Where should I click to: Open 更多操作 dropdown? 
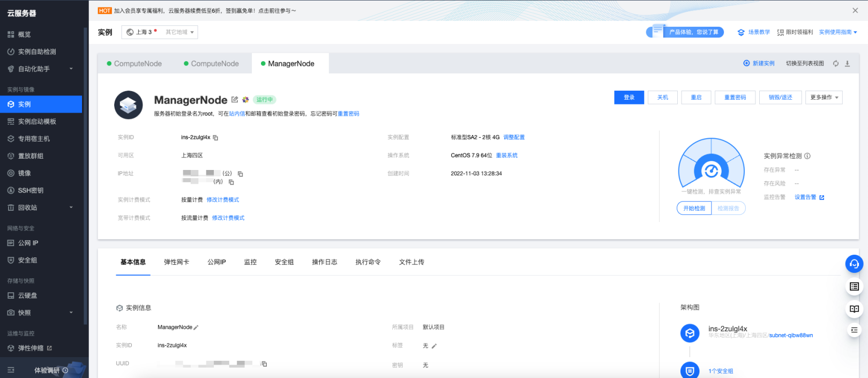coord(824,97)
